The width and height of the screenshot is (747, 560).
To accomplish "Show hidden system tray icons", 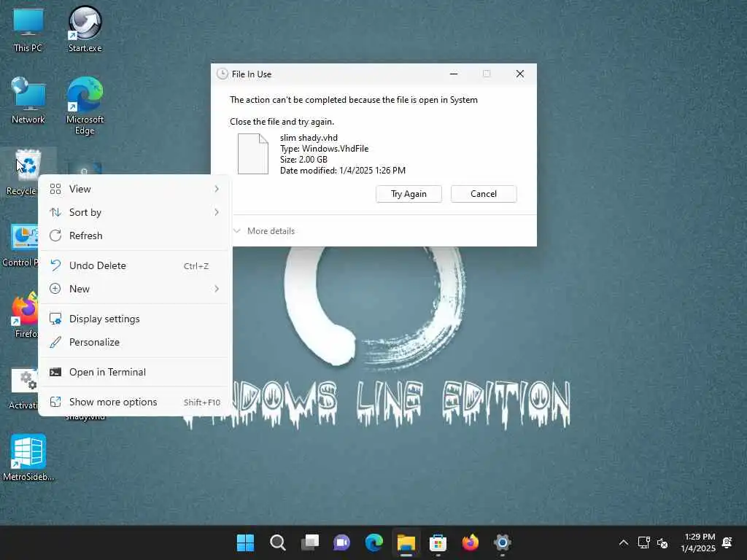I will click(623, 542).
